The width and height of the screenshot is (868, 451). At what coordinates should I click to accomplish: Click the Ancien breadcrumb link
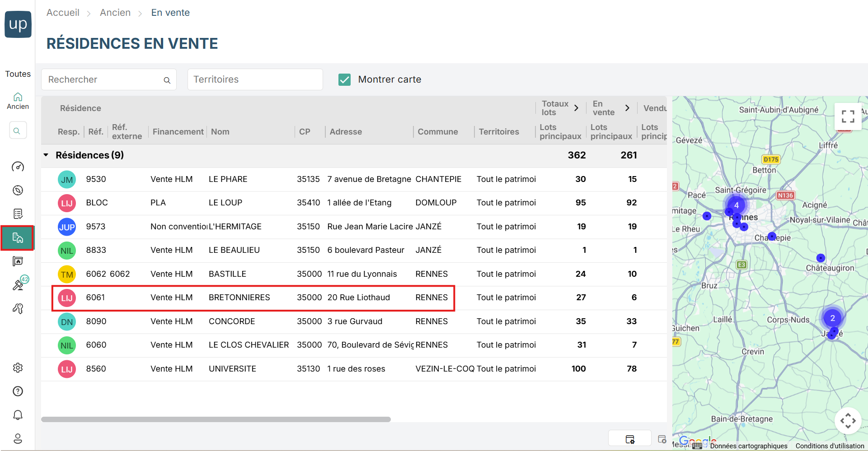pos(115,13)
